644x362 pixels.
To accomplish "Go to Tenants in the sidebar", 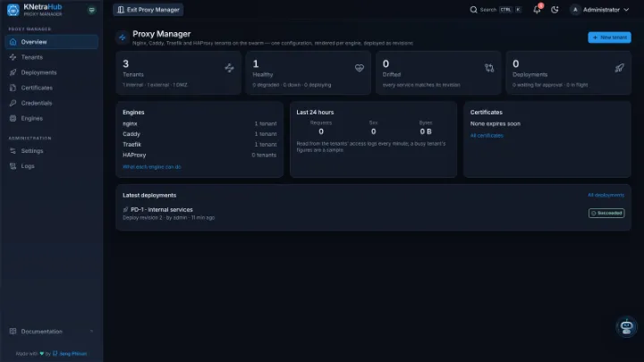I will point(52,57).
